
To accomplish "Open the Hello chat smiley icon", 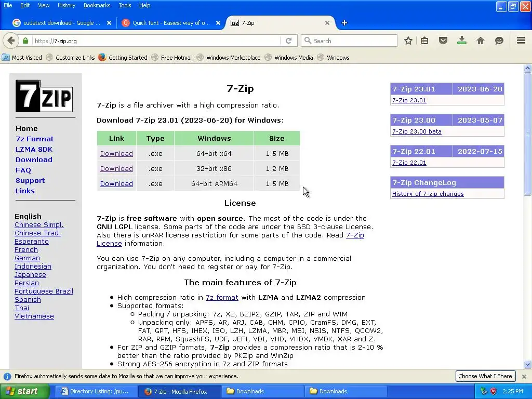I will click(499, 41).
